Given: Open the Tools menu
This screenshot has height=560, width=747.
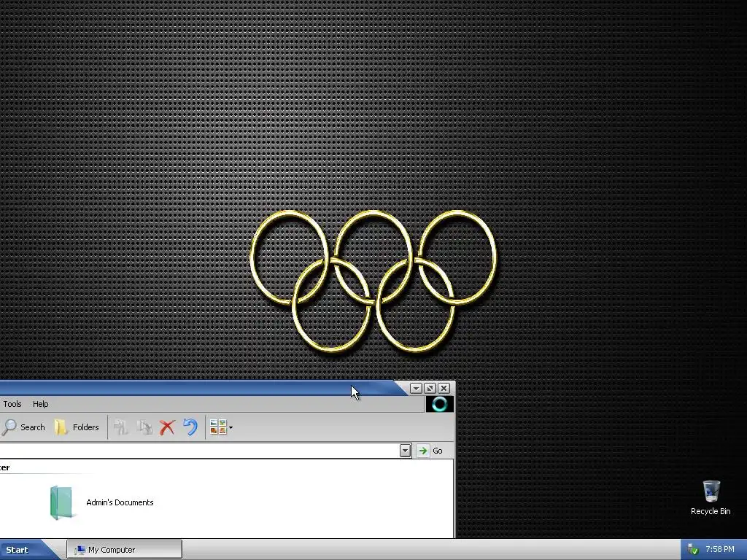Looking at the screenshot, I should click(12, 404).
